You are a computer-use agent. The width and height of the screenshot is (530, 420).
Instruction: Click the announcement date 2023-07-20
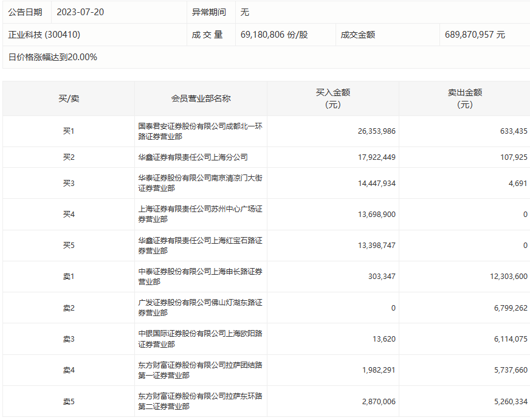click(80, 12)
